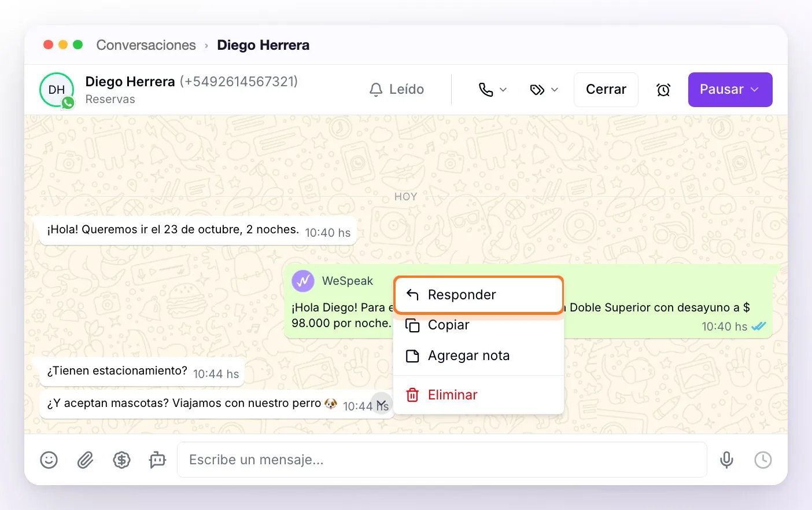Record a voice message with the microphone
Screen dimensions: 812x510
coord(726,460)
